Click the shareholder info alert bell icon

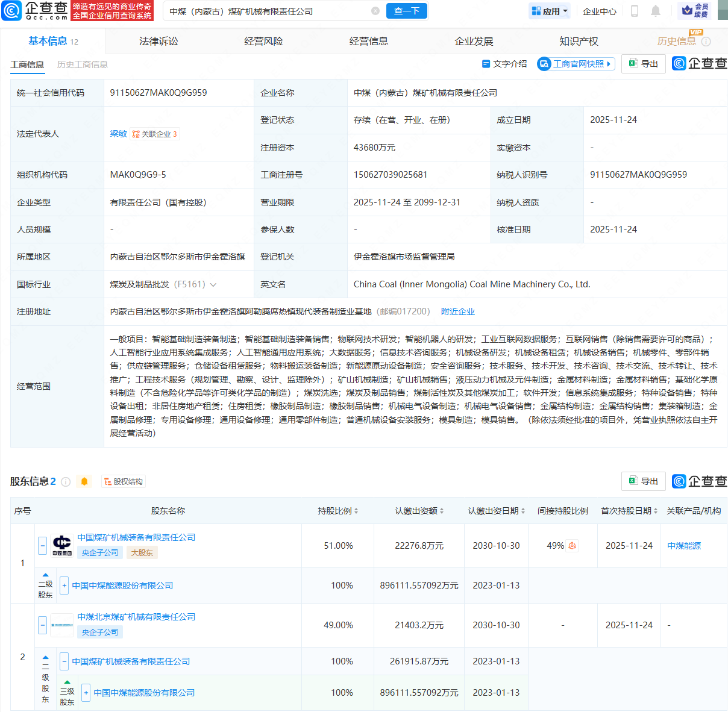point(84,481)
